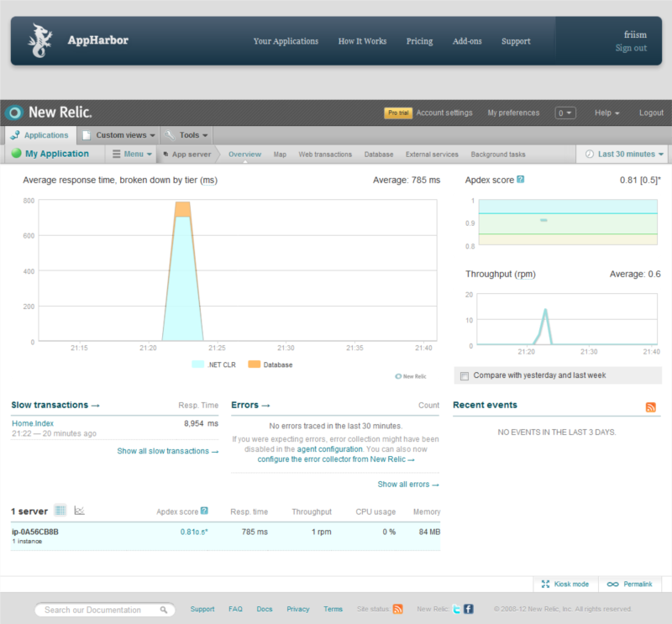Open the FAQ footer link
This screenshot has width=672, height=624.
[x=235, y=609]
